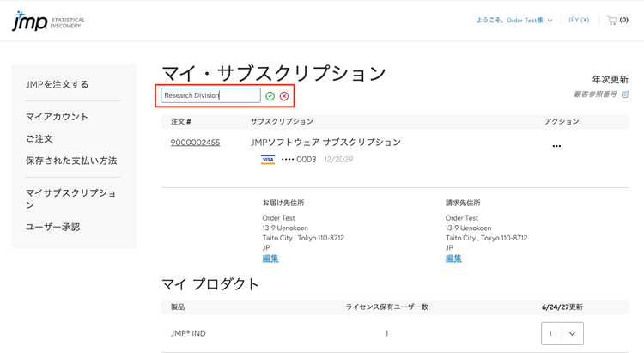The height and width of the screenshot is (353, 644).
Task: Open JMPを注文する in sidebar
Action: click(57, 85)
